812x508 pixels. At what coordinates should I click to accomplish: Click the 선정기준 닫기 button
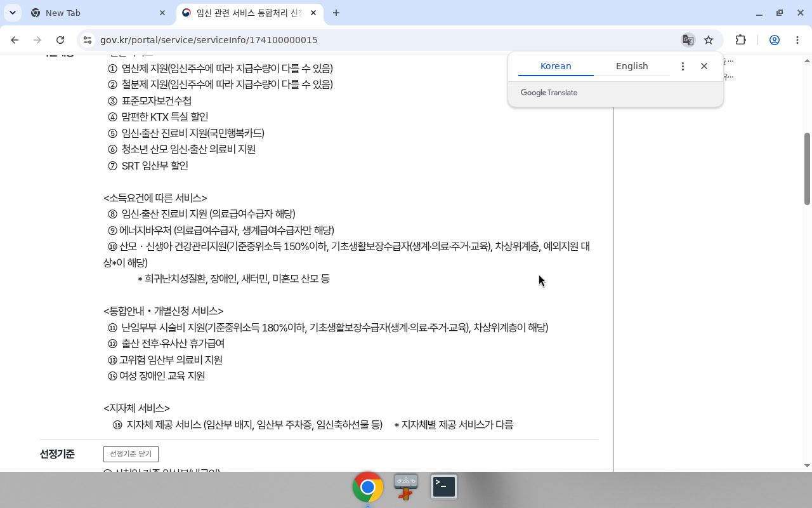131,454
